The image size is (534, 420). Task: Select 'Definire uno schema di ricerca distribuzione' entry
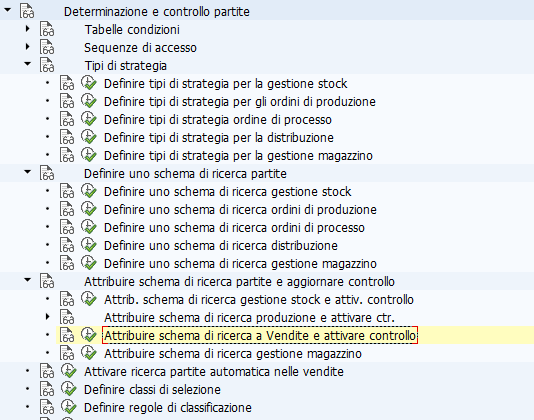coord(221,246)
